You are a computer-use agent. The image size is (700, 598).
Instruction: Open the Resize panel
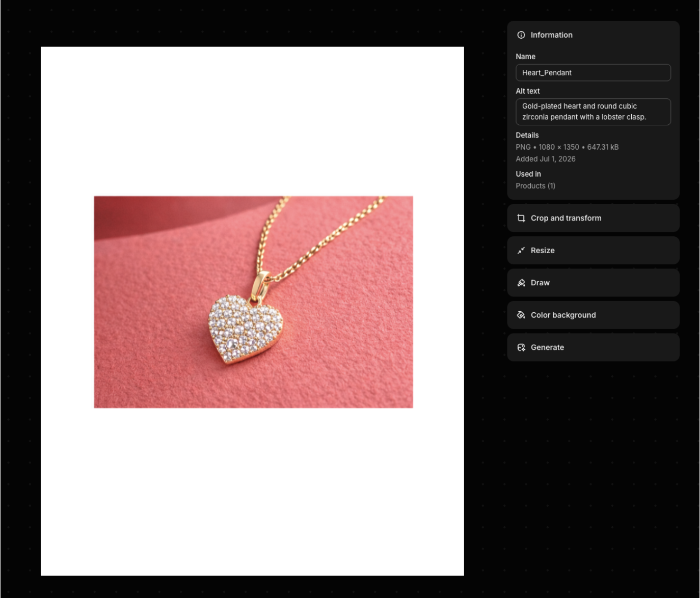pos(593,250)
